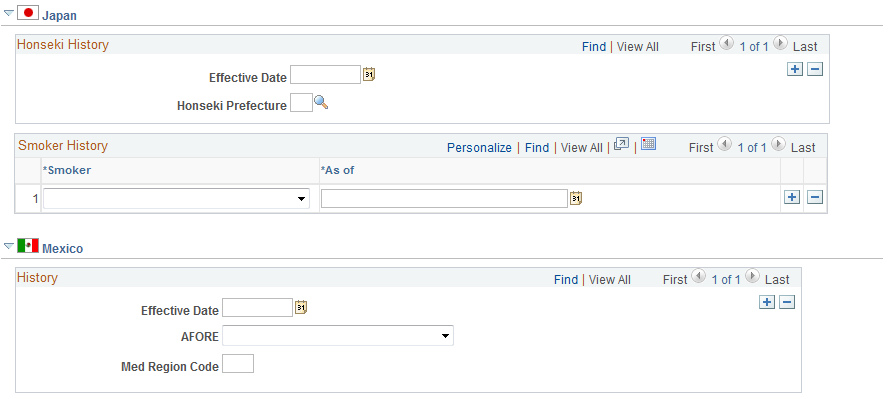Open the Smoker dropdown list
This screenshot has width=894, height=399.
tap(177, 198)
